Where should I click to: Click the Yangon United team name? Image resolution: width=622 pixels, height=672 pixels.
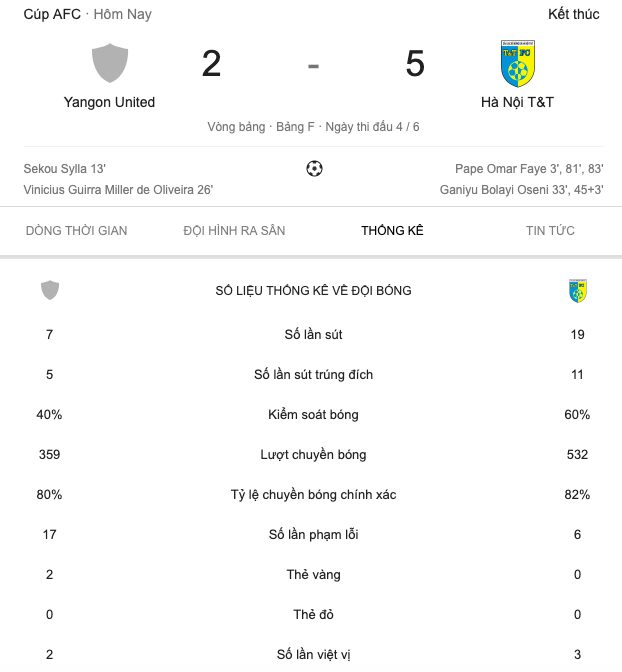[x=109, y=102]
